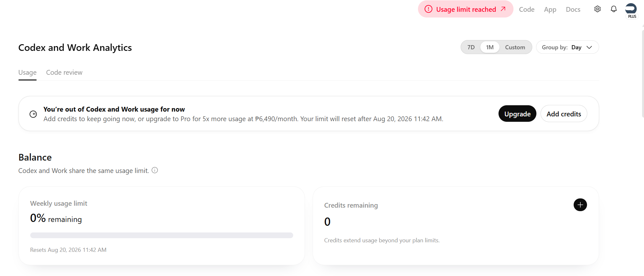Click the Add credits button
This screenshot has width=644, height=276.
[x=564, y=114]
